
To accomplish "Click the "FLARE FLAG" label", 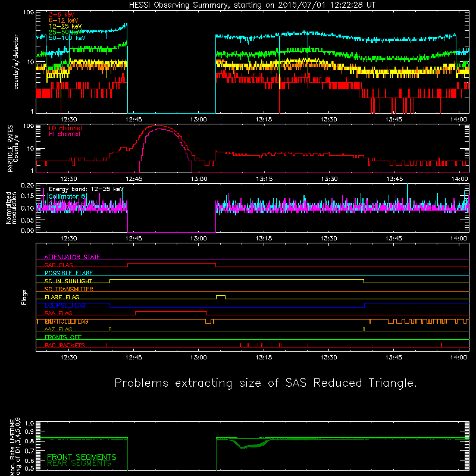I will coord(62,297).
